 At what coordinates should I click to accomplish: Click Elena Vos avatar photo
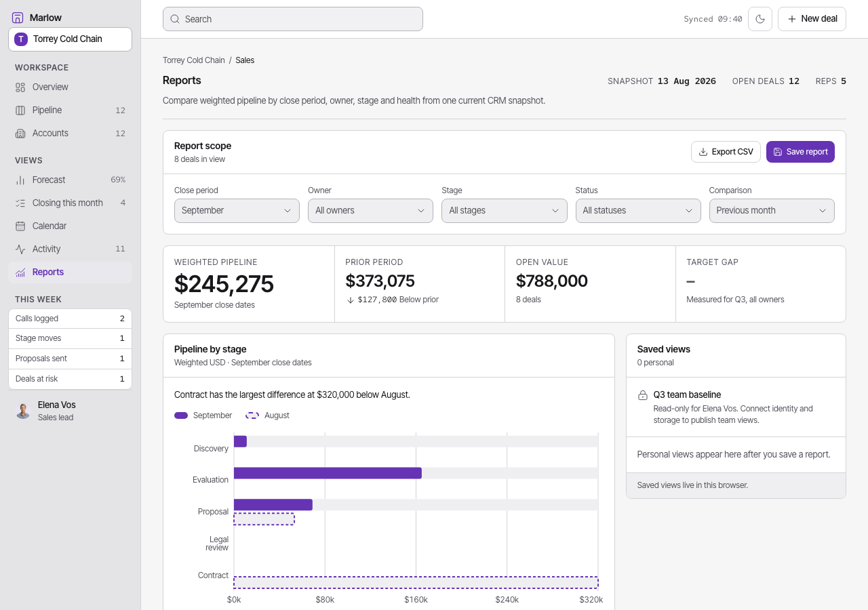pyautogui.click(x=23, y=411)
